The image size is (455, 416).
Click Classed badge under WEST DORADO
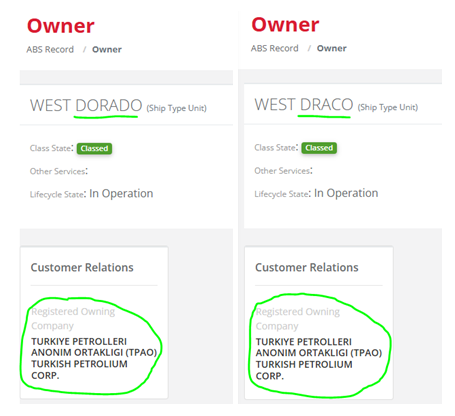point(94,148)
